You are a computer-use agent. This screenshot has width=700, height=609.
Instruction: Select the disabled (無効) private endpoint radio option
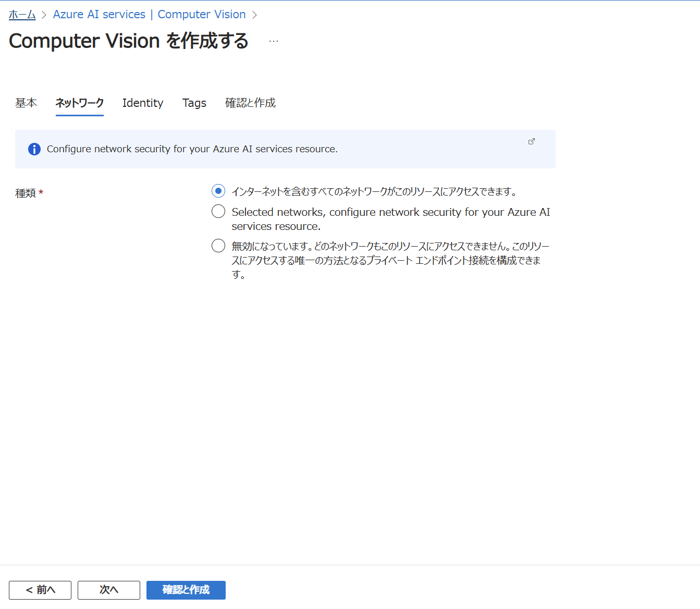click(x=218, y=246)
